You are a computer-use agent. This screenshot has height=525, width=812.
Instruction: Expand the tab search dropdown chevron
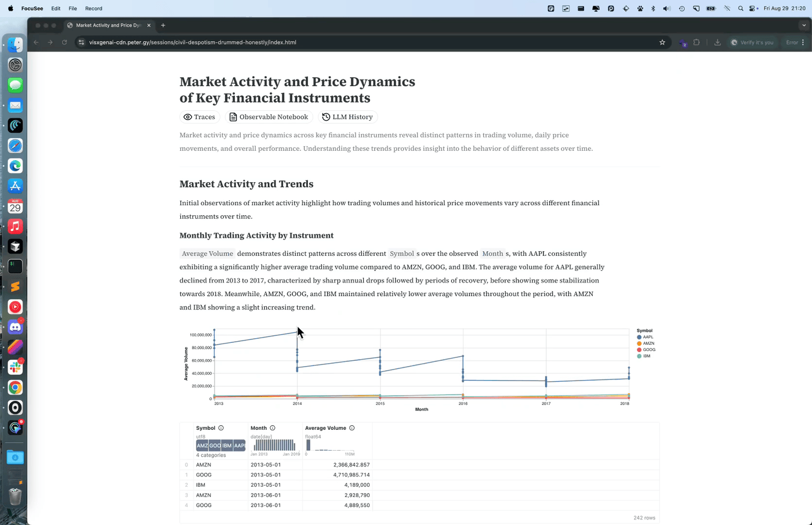804,26
